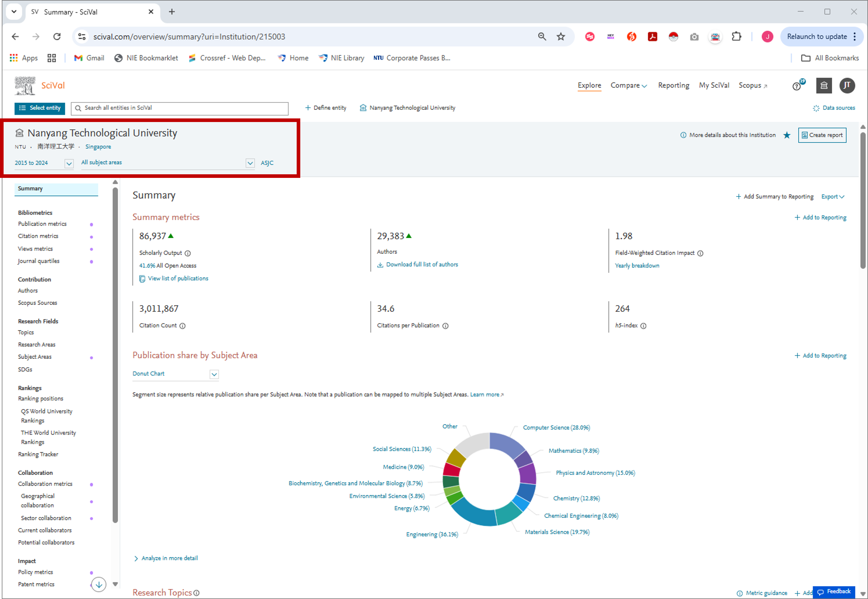Change chart type using the Donut Chart dropdown
The height and width of the screenshot is (599, 868).
click(214, 374)
